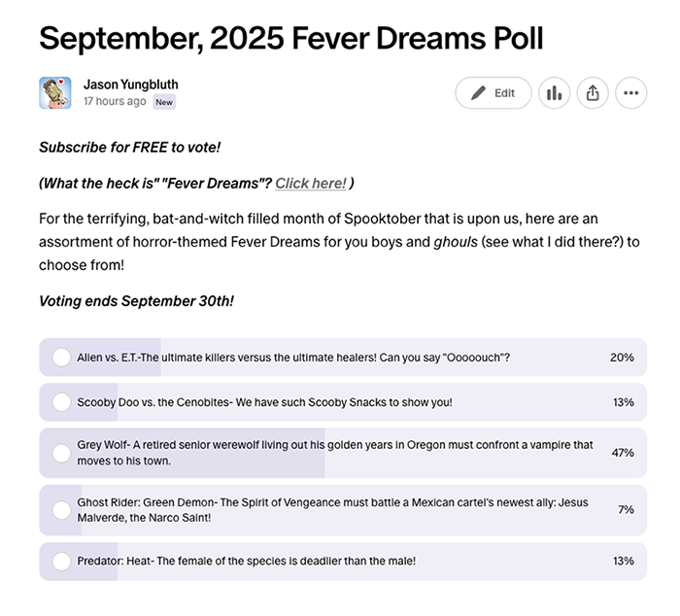Click the stats bar-chart icon

tap(554, 93)
